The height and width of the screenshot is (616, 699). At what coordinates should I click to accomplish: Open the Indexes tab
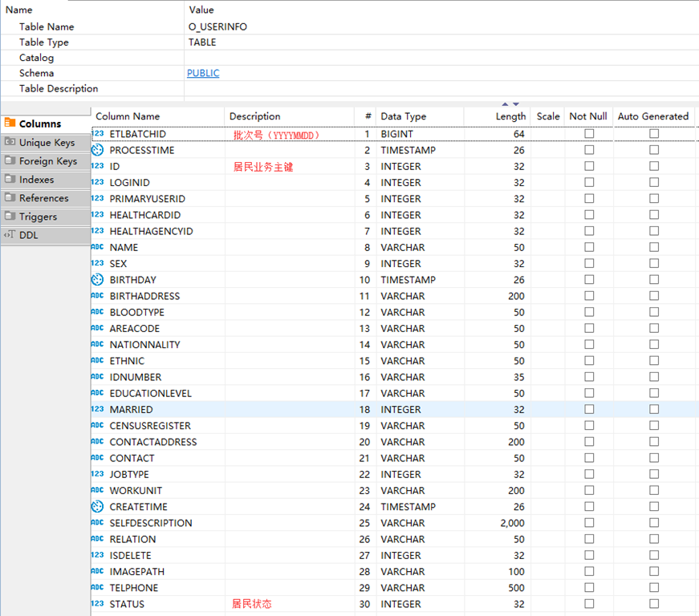click(46, 180)
